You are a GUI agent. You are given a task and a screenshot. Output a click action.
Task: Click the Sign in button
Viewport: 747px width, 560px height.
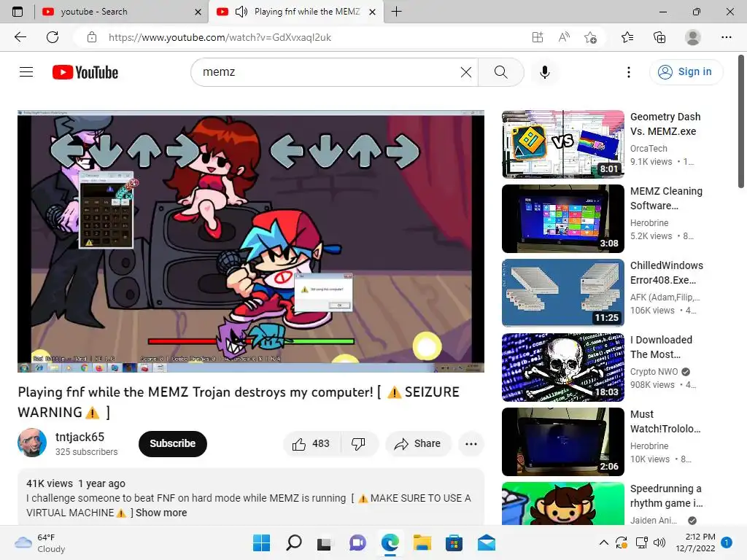tap(686, 72)
